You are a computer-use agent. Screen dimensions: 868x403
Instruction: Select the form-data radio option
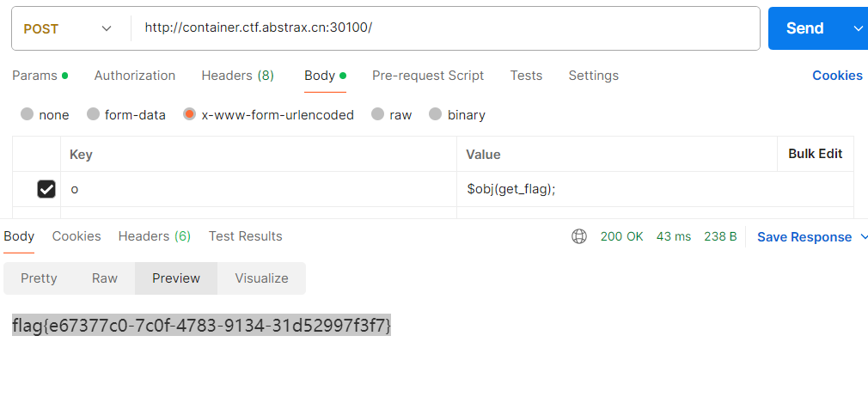click(94, 114)
